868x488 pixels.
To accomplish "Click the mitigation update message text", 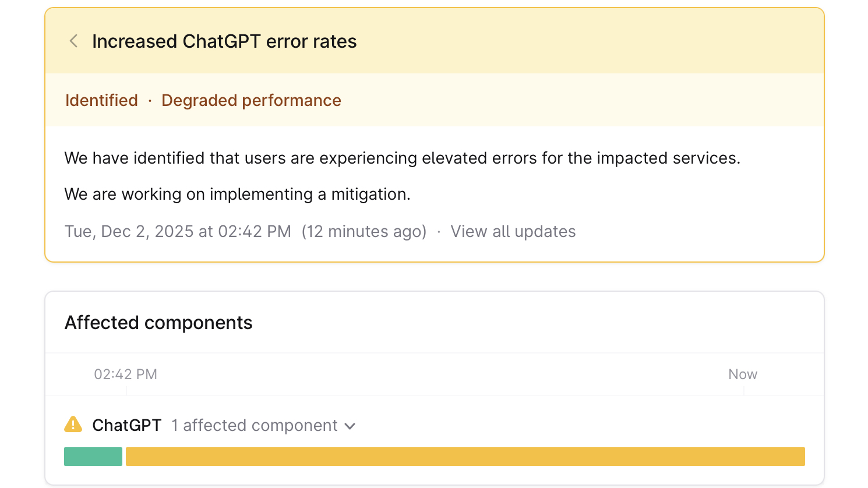I will [238, 194].
